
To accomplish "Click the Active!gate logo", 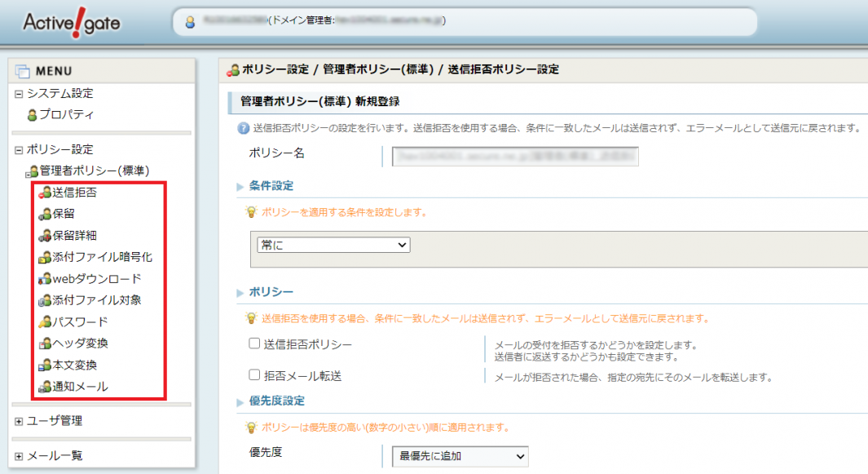I will coord(71,22).
